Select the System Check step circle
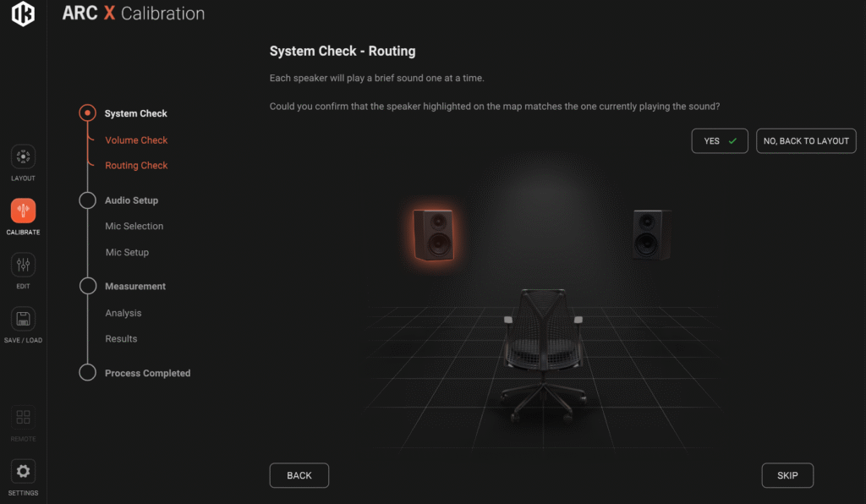This screenshot has width=866, height=504. [87, 113]
